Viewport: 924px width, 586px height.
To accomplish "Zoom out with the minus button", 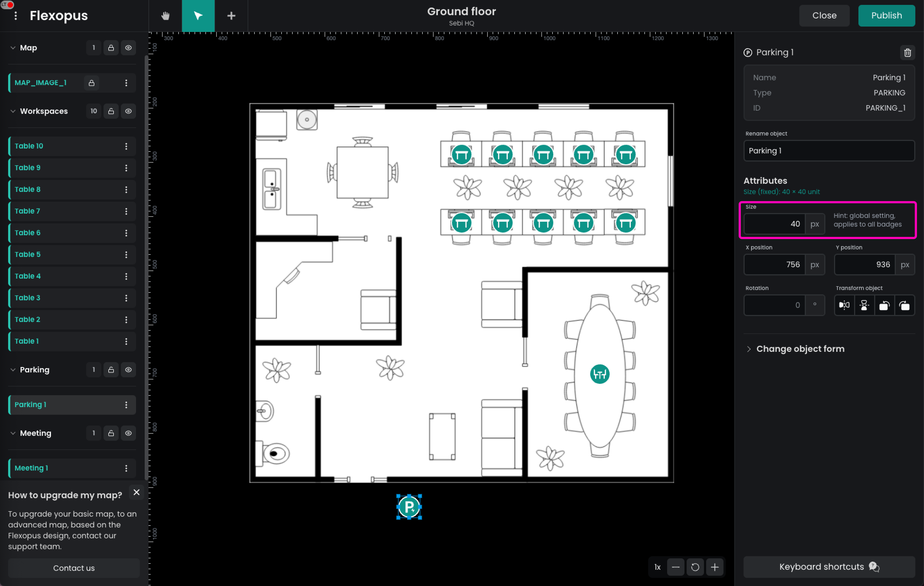I will [x=675, y=567].
